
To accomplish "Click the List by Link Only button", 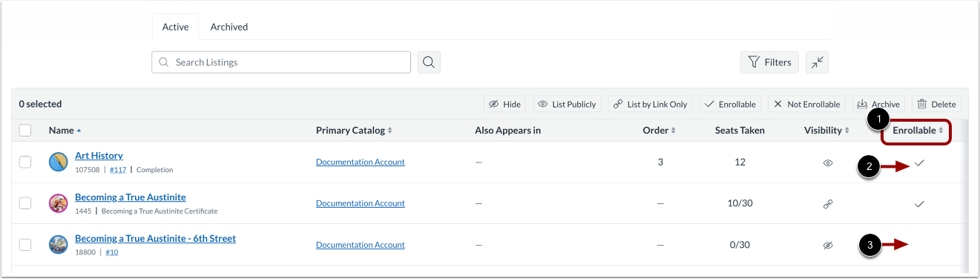I will pyautogui.click(x=651, y=104).
